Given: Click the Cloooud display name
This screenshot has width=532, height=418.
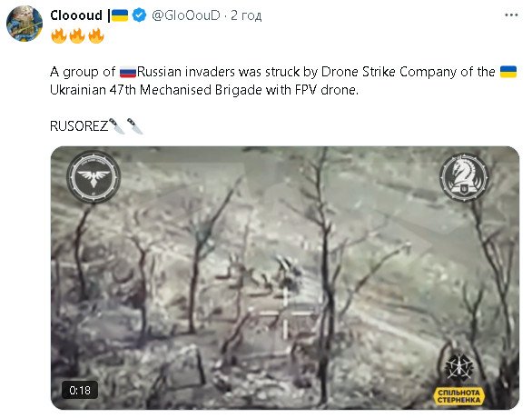Looking at the screenshot, I should (76, 15).
